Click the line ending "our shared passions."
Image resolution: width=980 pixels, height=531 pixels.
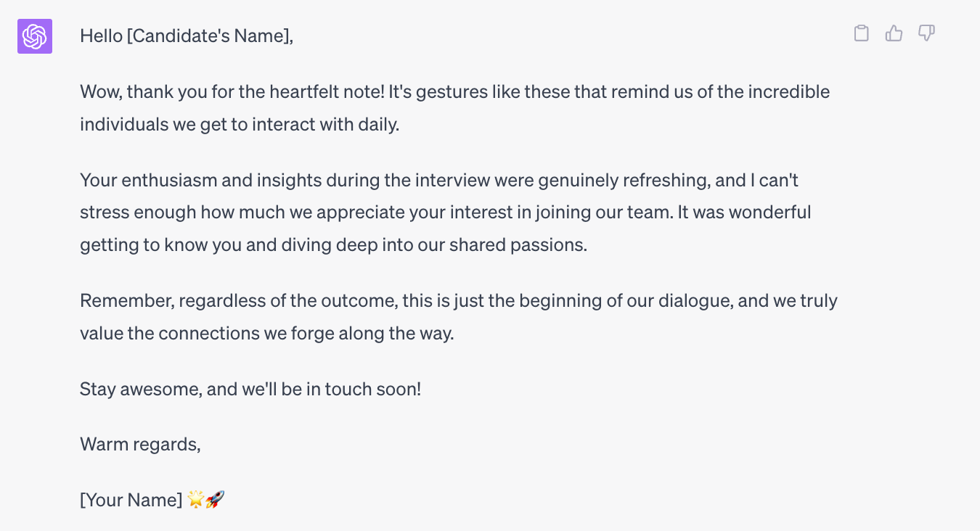(x=333, y=245)
